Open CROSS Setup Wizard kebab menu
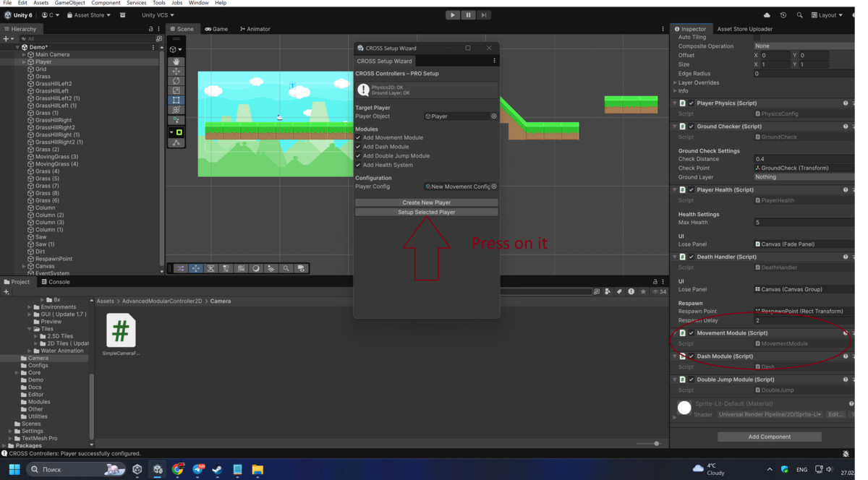This screenshot has width=868, height=480. pos(494,61)
